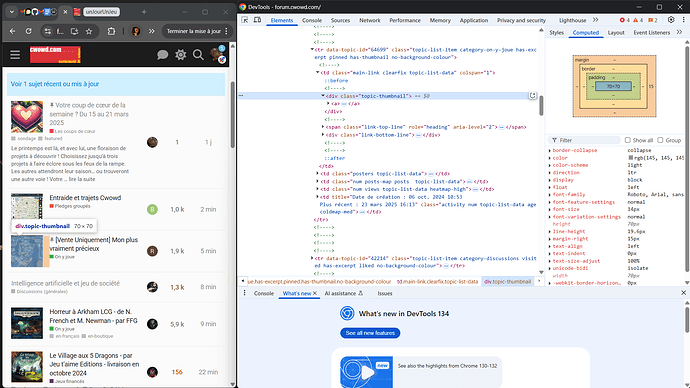Click the red errors count indicator
690x388 pixels.
624,20
